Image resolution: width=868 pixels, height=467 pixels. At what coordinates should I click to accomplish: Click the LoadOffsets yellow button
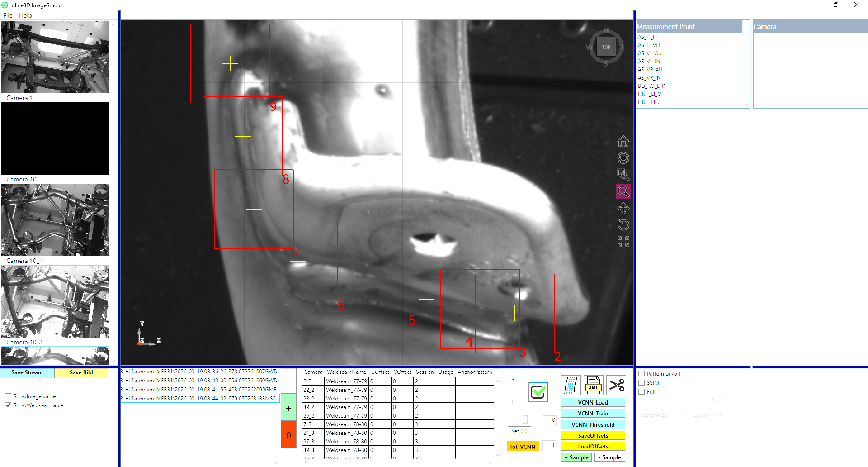[x=593, y=447]
